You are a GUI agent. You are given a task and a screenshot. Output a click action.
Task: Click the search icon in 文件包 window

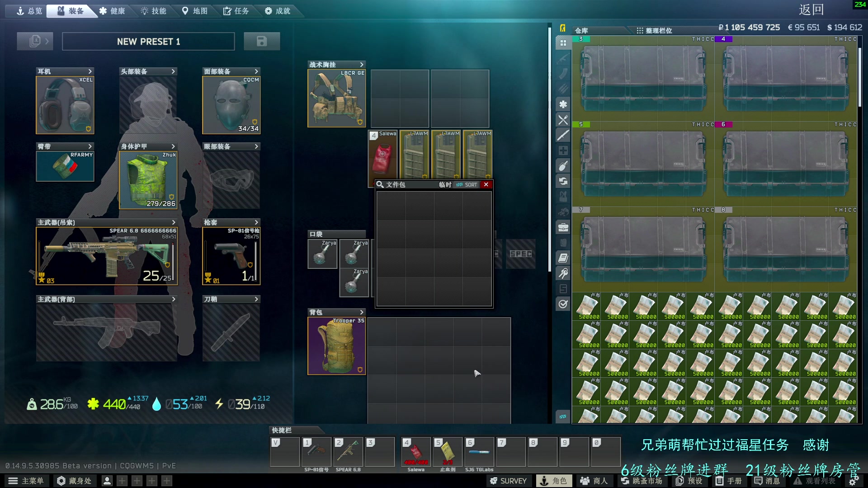click(380, 184)
